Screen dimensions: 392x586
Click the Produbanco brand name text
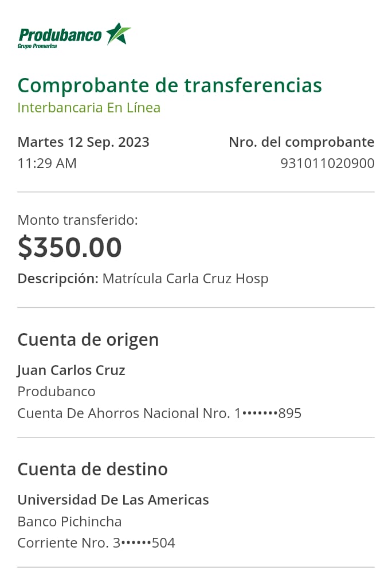60,35
